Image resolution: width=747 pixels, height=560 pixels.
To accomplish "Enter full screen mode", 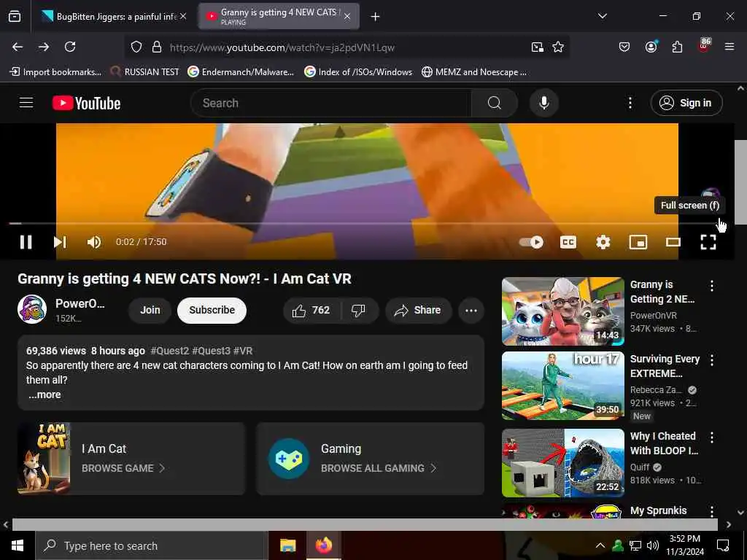I will (708, 242).
